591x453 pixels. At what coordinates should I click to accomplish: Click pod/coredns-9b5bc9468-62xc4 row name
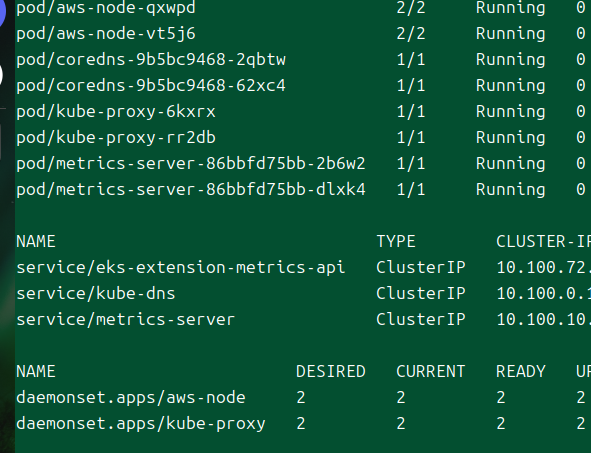[151, 86]
